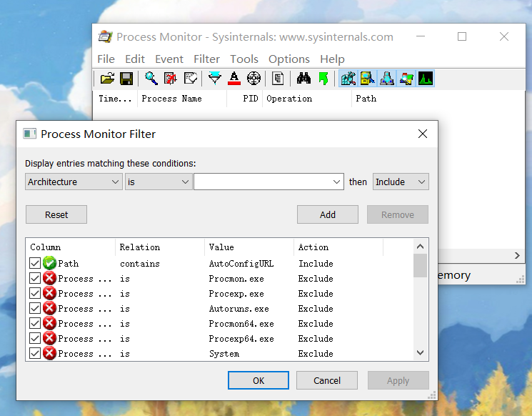Uncheck the Procmon.exe exclude filter checkbox

[x=35, y=279]
